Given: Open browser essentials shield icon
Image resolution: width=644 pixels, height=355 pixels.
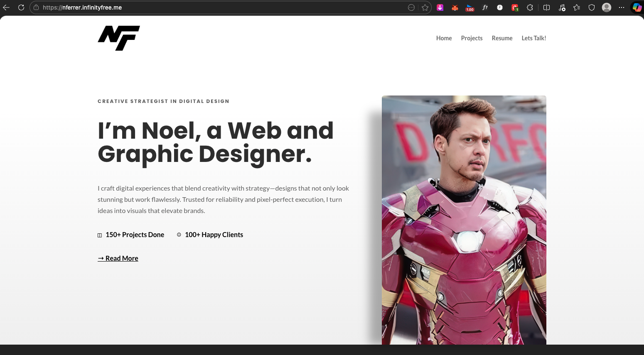Looking at the screenshot, I should (592, 7).
